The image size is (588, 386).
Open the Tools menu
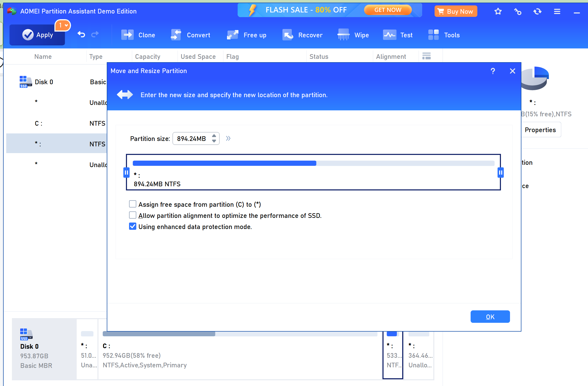click(x=444, y=35)
